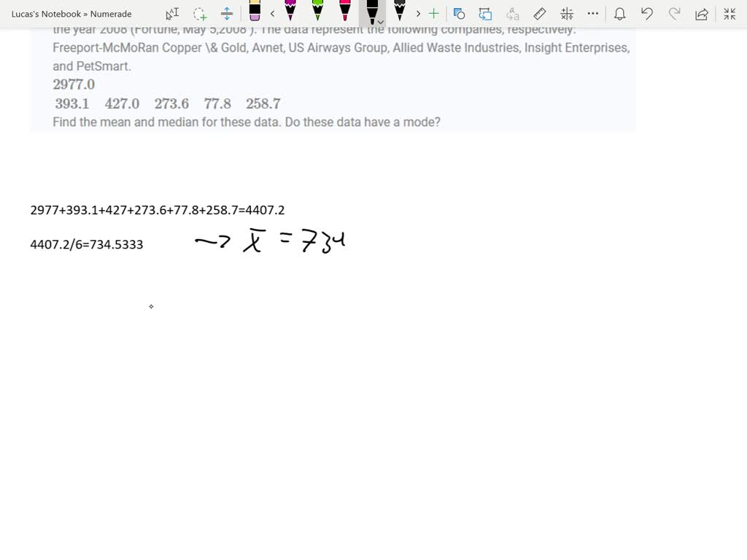Show more pens with right chevron

[418, 14]
